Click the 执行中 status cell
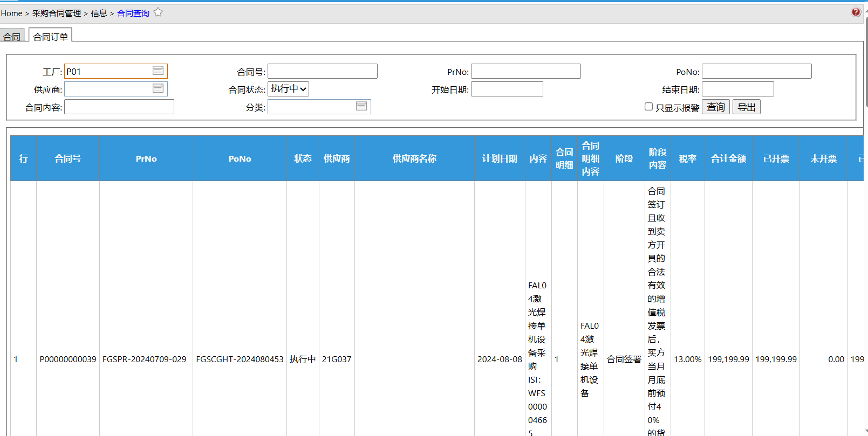This screenshot has height=436, width=868. pos(303,359)
